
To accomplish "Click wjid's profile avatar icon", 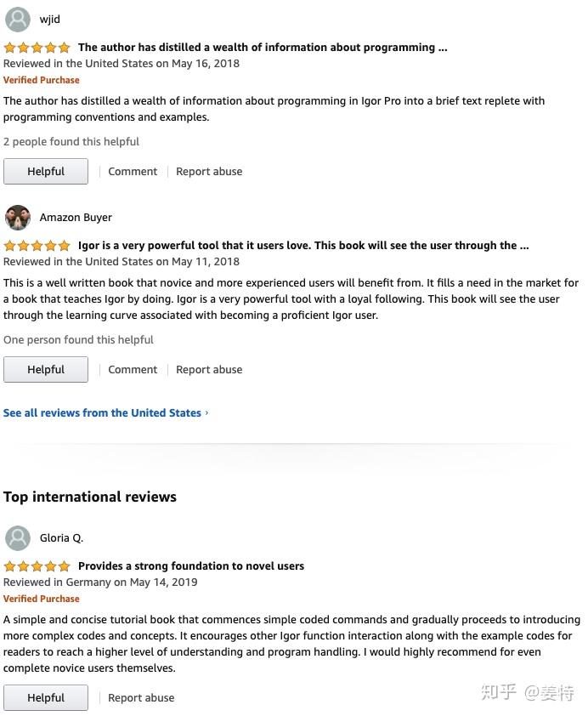I will point(18,20).
